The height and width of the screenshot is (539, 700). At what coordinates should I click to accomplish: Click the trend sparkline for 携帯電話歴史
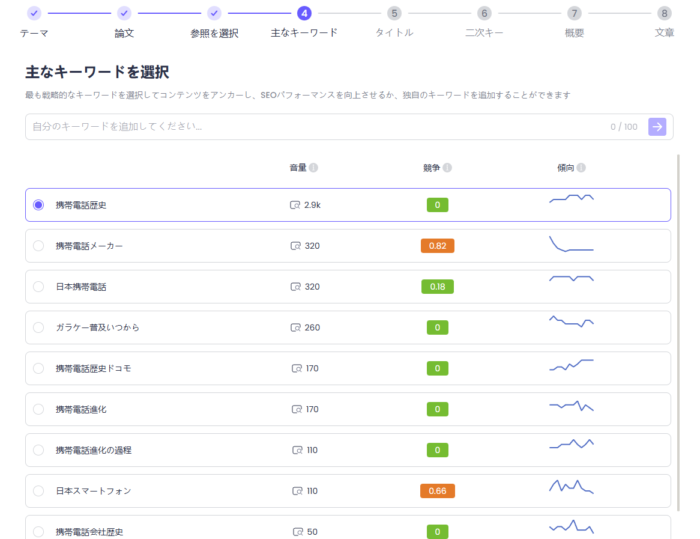(571, 198)
